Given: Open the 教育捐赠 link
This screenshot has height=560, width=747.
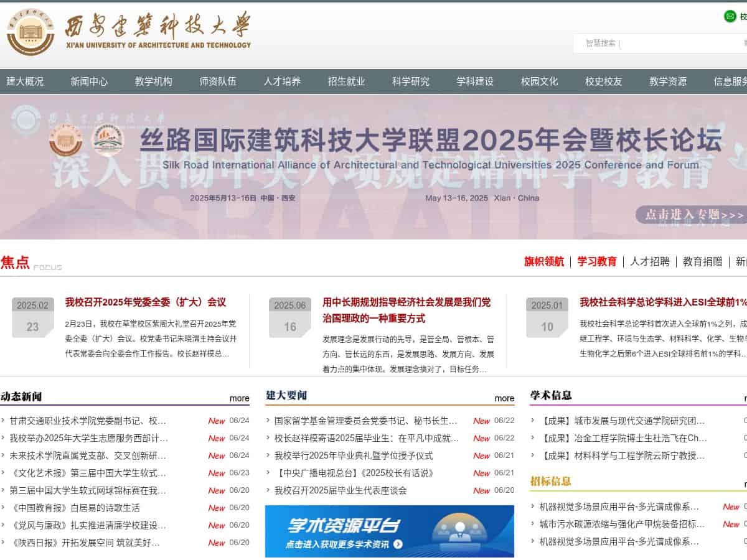Looking at the screenshot, I should click(x=703, y=261).
